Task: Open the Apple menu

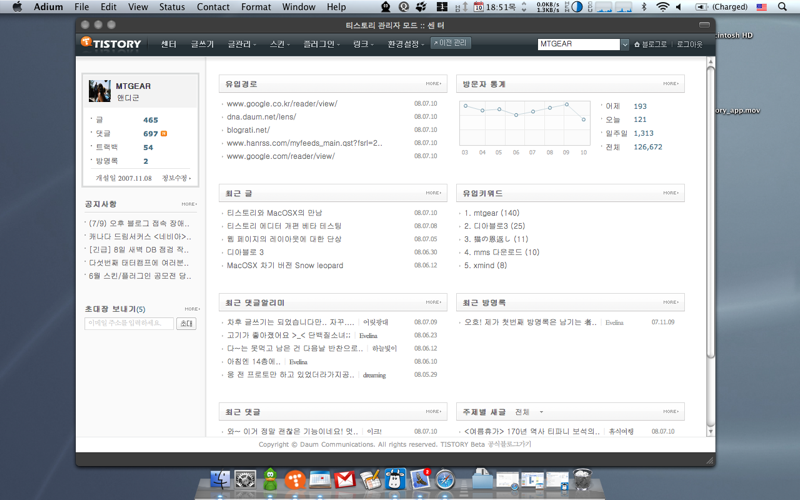Action: click(17, 7)
